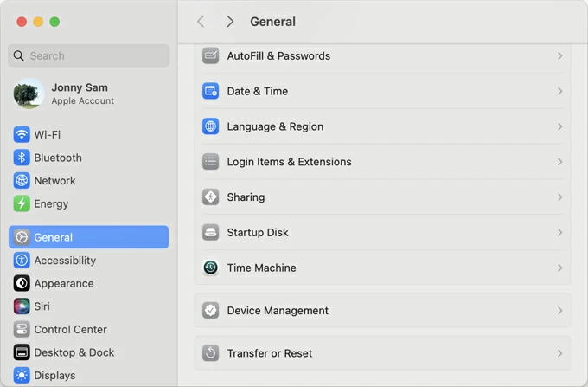Click the Time Machine clock icon
The height and width of the screenshot is (387, 588).
[210, 268]
